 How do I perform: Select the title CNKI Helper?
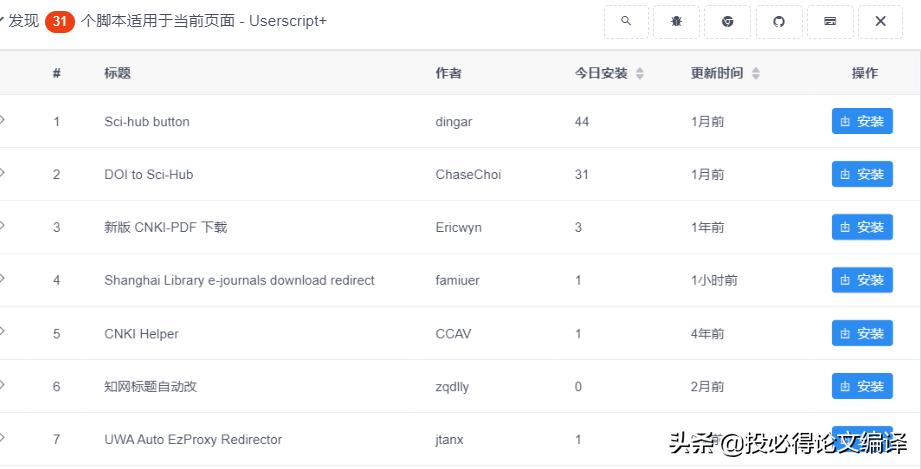point(141,334)
